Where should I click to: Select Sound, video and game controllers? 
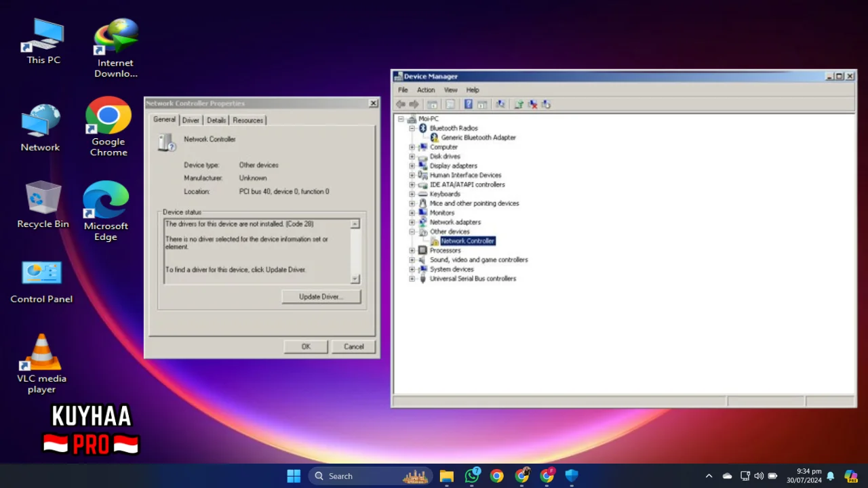[x=479, y=260]
